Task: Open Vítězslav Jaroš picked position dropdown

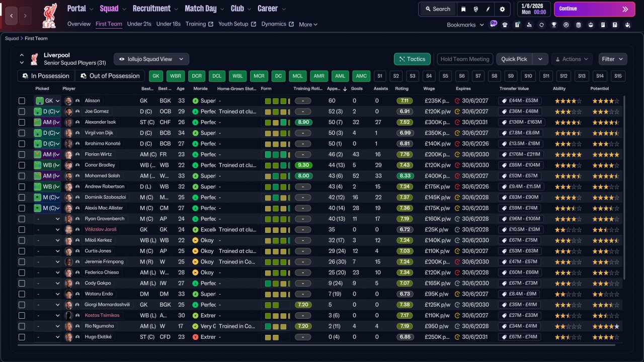Action: [x=47, y=229]
